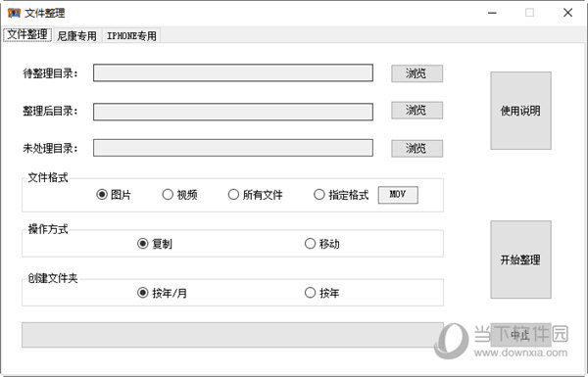This screenshot has width=588, height=377.
Task: Select 按年 folder creation
Action: (x=322, y=293)
